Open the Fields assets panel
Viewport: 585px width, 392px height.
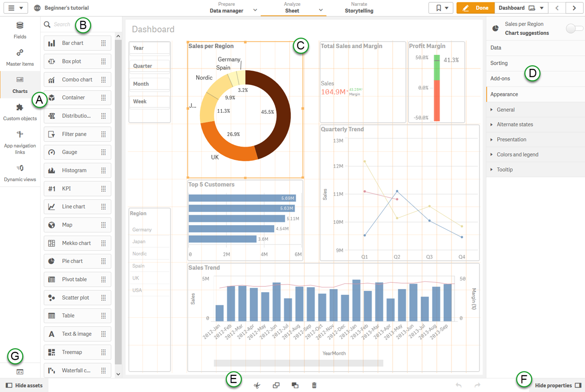coord(20,30)
